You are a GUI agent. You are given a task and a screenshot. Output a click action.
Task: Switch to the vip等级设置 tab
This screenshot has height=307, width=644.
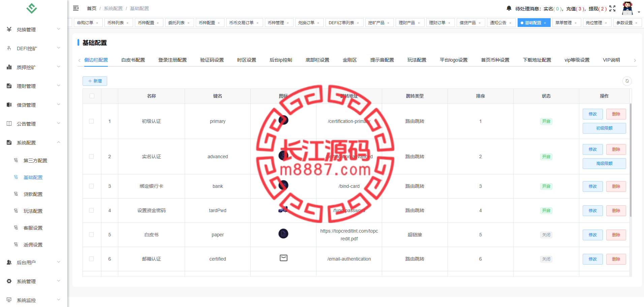pyautogui.click(x=577, y=60)
